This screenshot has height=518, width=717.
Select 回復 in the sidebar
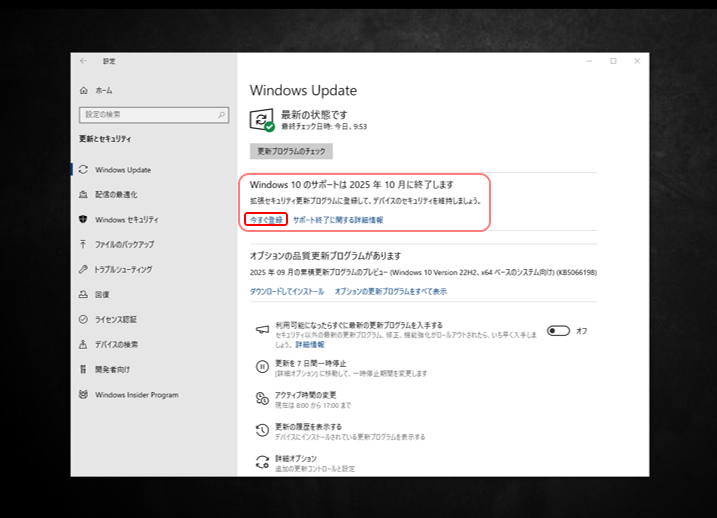101,295
